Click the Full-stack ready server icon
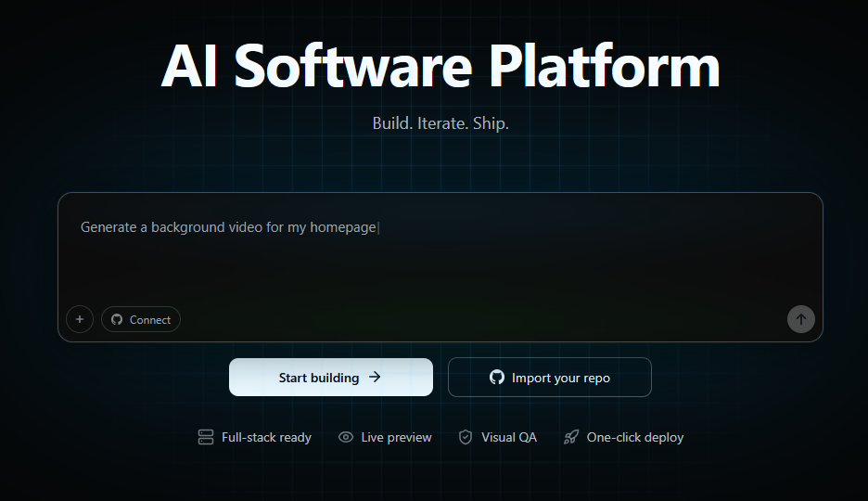Viewport: 868px width, 501px height. tap(206, 437)
